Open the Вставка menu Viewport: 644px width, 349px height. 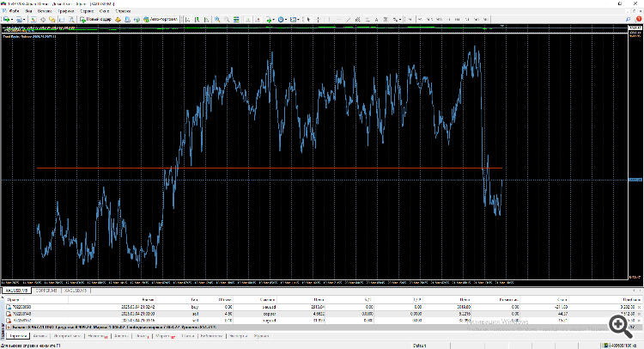pyautogui.click(x=45, y=11)
